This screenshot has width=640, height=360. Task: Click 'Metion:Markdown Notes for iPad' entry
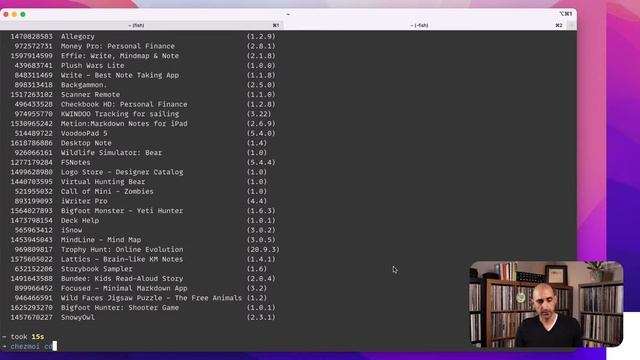click(124, 124)
